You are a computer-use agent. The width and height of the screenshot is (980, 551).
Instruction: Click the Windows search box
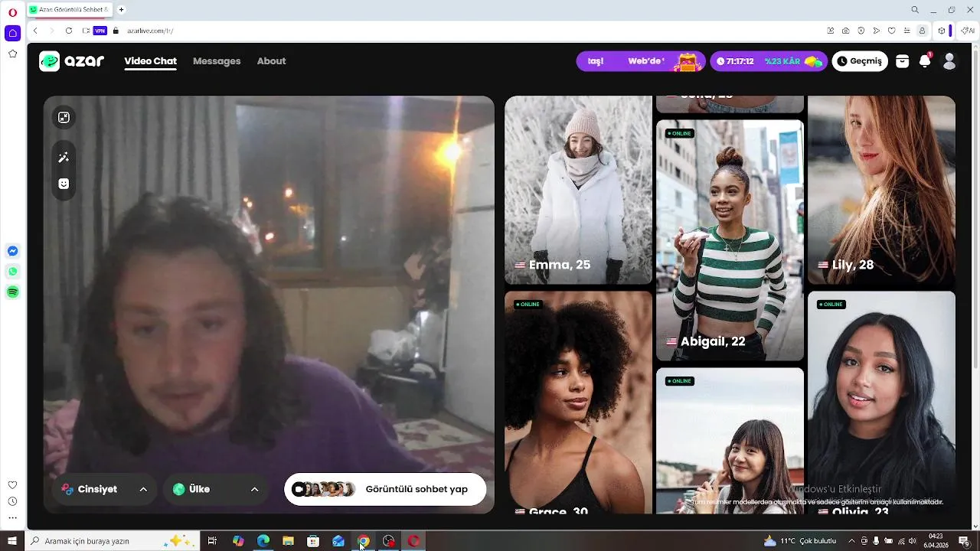[x=113, y=541]
